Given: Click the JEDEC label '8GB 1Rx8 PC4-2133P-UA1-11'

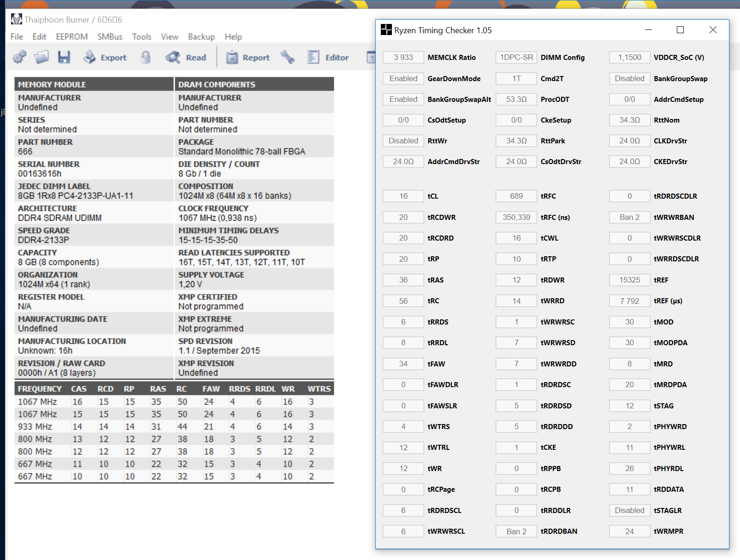Looking at the screenshot, I should point(76,196).
